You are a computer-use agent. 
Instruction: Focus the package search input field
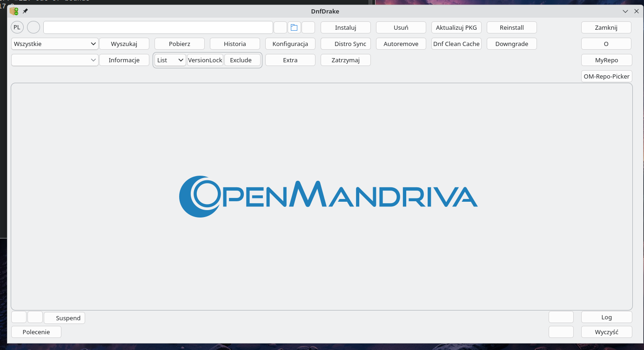pyautogui.click(x=158, y=27)
